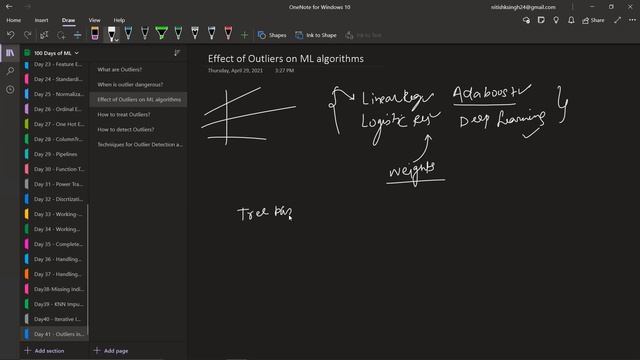The image size is (640, 360).
Task: Open page What are Outliers?
Action: click(x=138, y=69)
